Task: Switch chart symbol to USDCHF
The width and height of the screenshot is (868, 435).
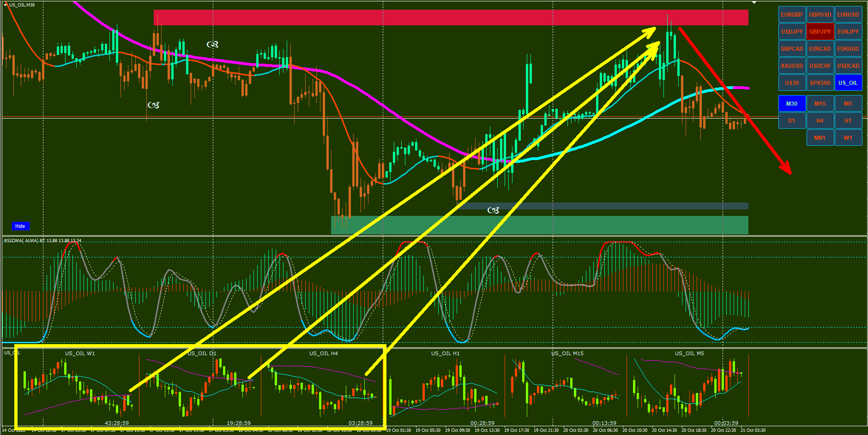Action: [x=820, y=66]
